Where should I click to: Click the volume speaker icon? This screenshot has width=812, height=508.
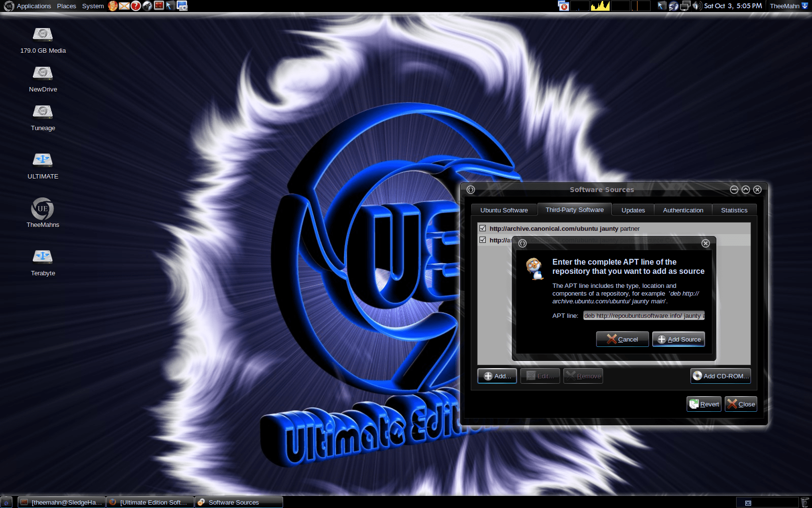pos(696,6)
